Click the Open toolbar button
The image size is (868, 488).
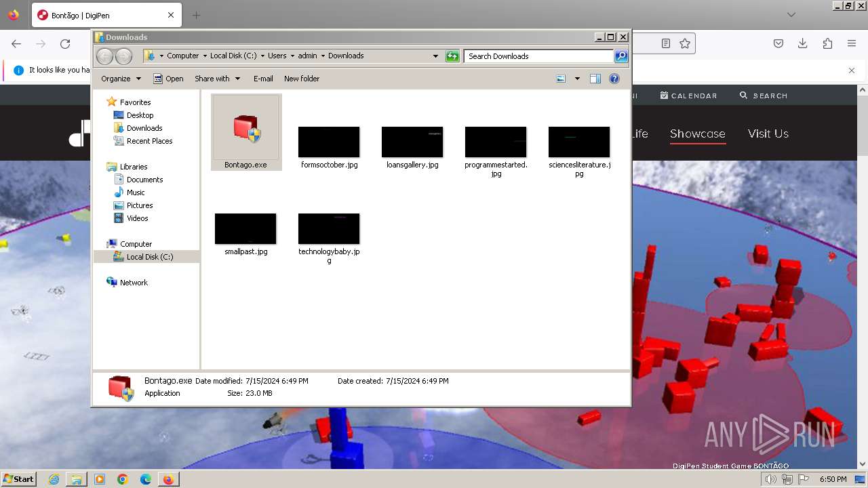coord(168,79)
